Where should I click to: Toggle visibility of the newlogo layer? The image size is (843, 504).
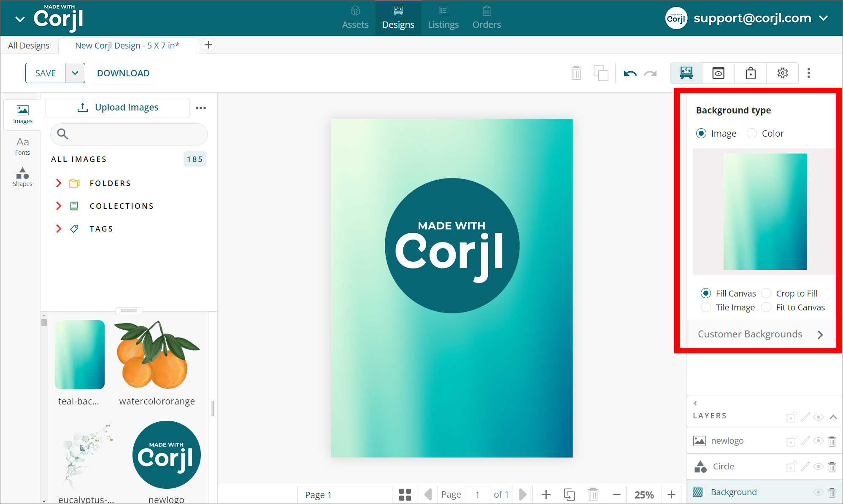click(818, 441)
